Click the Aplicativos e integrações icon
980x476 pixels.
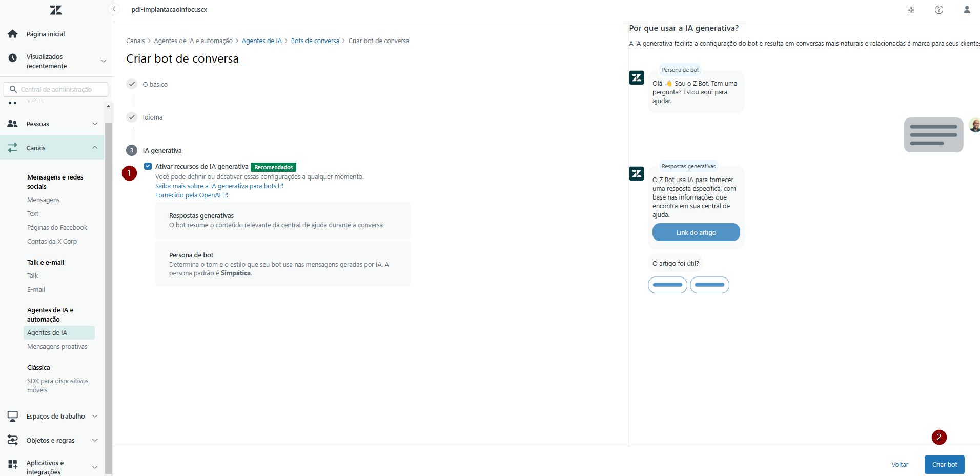[x=13, y=464]
